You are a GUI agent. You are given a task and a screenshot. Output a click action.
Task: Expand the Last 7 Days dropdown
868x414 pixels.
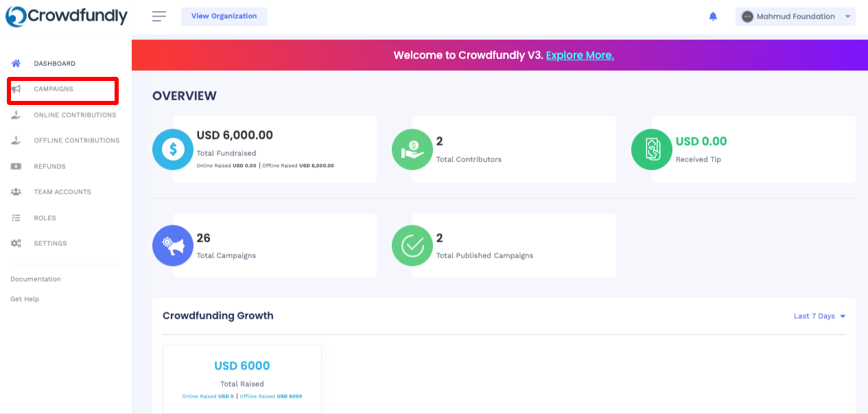click(x=819, y=316)
